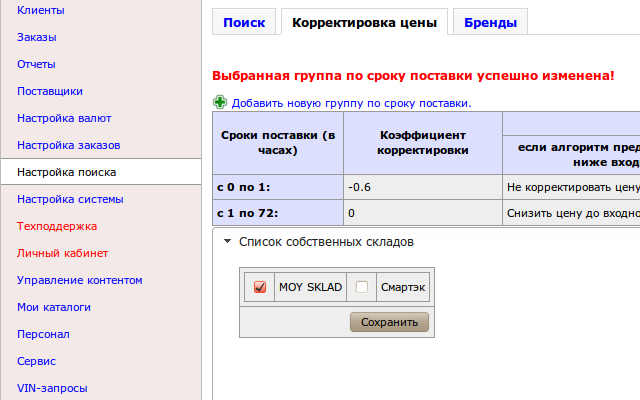This screenshot has width=640, height=400.
Task: Click the 'с 1 по 72:' delivery row
Action: point(277,213)
